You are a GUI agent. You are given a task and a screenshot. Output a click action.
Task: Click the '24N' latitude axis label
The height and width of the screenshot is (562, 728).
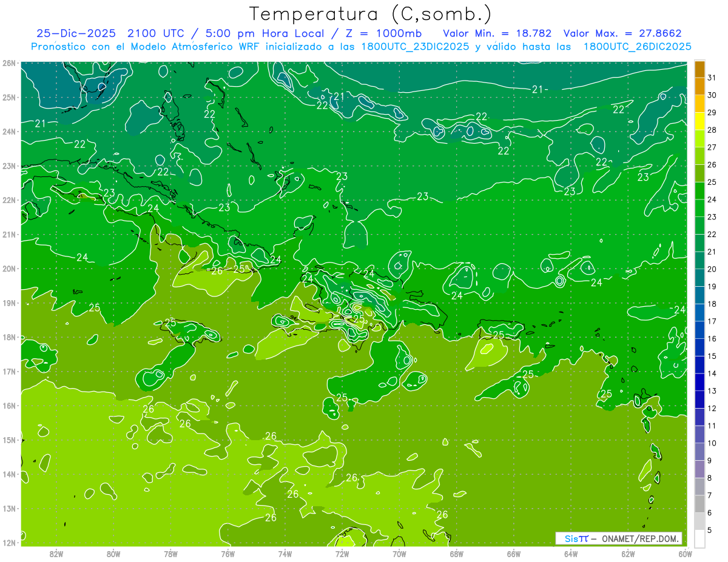pos(8,132)
